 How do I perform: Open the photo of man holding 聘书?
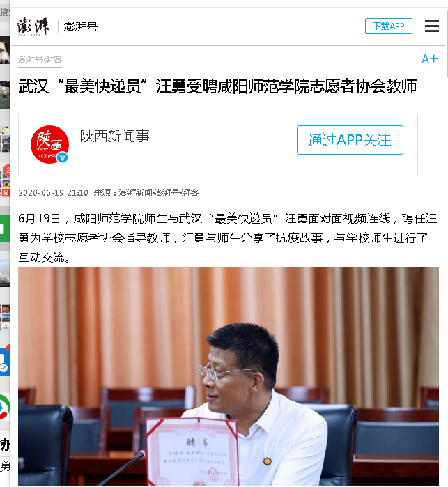[229, 376]
